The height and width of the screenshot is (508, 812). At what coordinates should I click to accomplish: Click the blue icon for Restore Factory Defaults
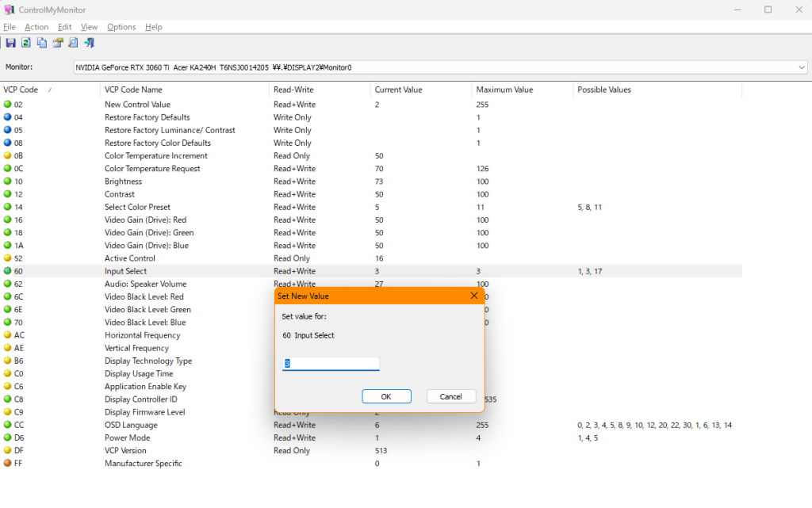point(8,117)
